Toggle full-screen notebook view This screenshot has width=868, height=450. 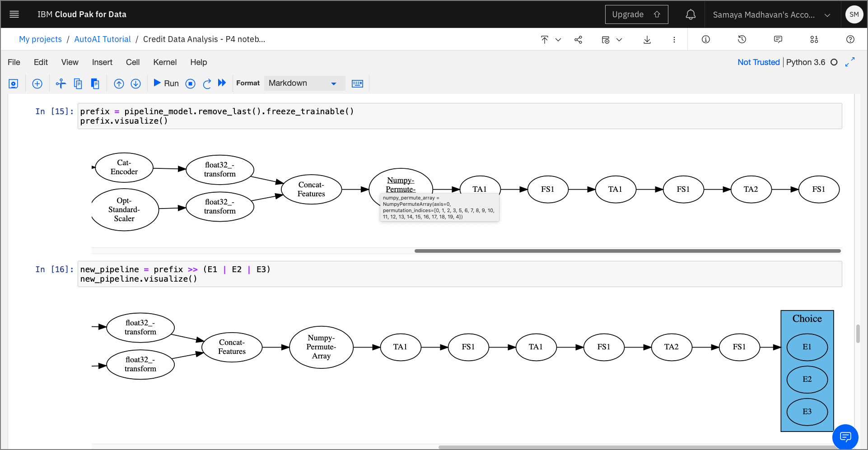pyautogui.click(x=850, y=62)
